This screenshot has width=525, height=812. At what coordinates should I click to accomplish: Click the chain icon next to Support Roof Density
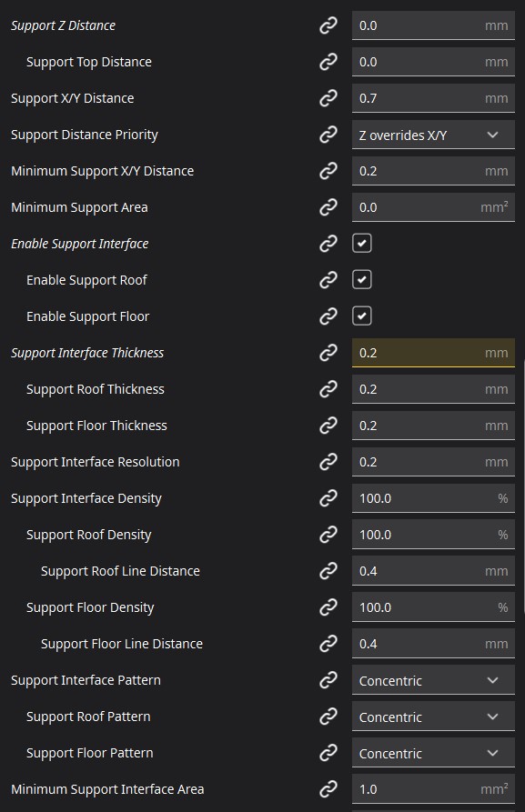328,535
